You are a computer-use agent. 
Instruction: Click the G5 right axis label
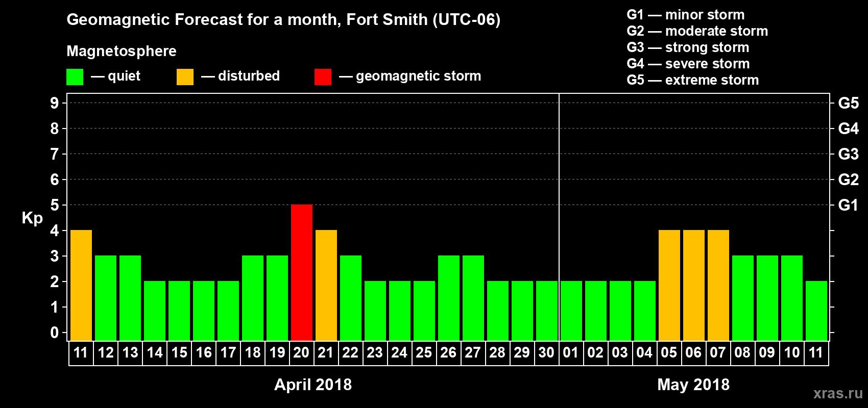pyautogui.click(x=848, y=103)
